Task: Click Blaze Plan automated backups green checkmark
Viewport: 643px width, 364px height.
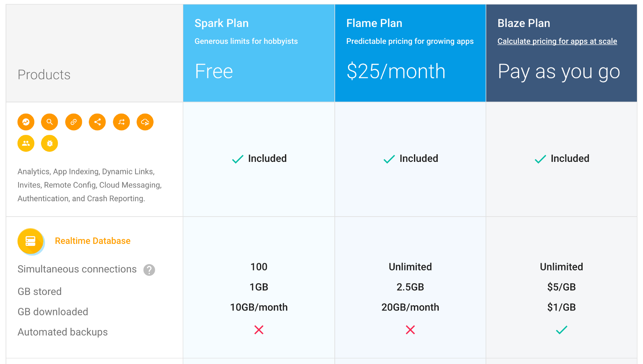Action: 561,330
